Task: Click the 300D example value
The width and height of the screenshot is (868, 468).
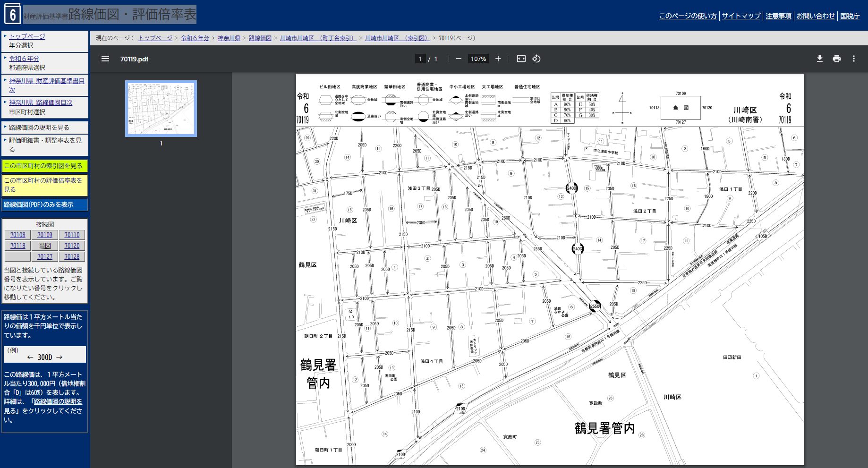Action: (45, 357)
